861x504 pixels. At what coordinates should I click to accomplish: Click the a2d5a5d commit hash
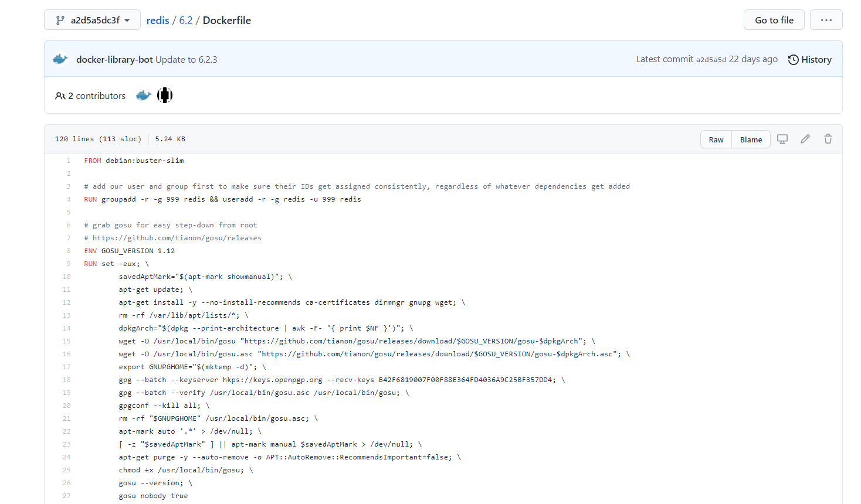pos(711,60)
